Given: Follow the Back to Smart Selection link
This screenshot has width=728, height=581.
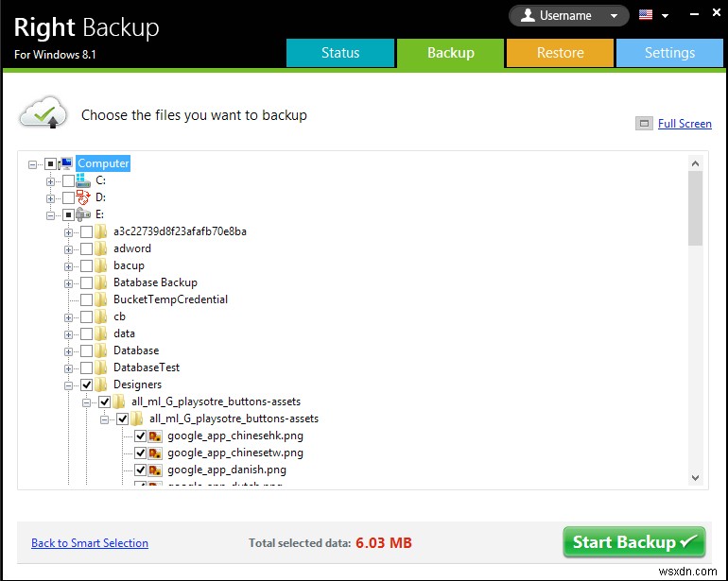Looking at the screenshot, I should tap(90, 543).
